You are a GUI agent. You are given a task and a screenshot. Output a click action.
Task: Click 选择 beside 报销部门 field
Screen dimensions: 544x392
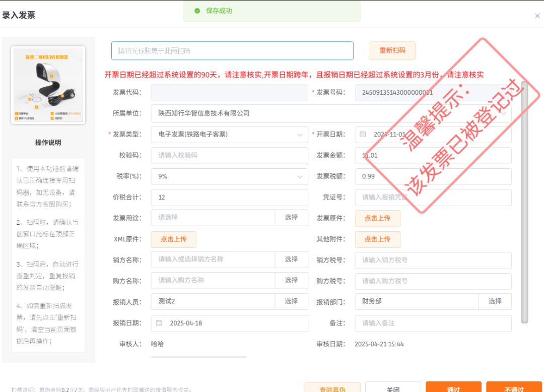click(x=495, y=302)
